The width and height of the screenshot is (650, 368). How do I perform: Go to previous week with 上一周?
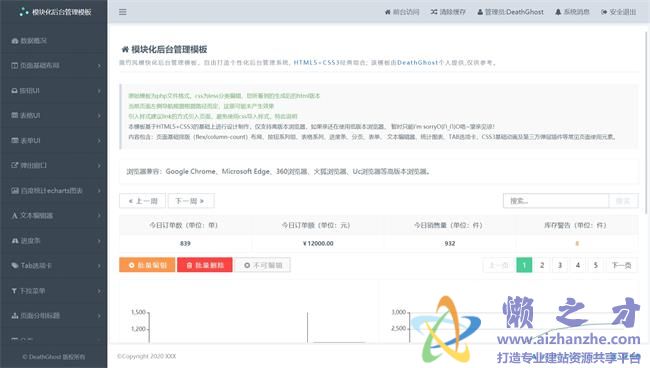[143, 201]
